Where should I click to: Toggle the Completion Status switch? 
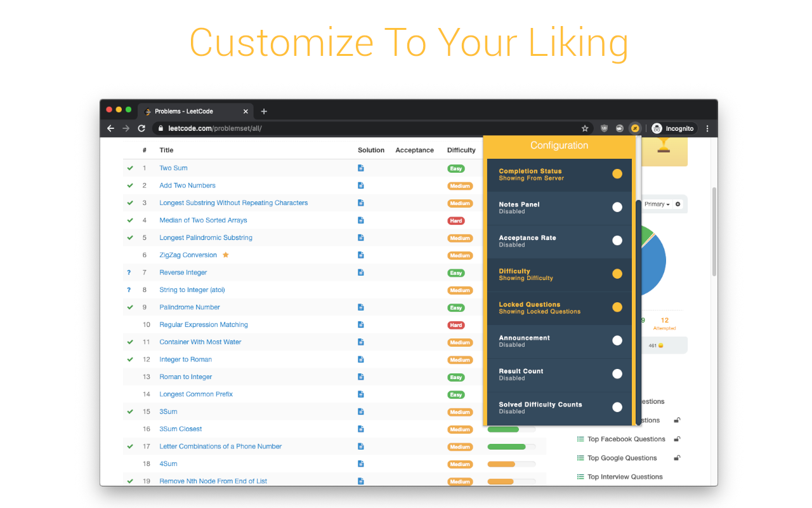617,174
